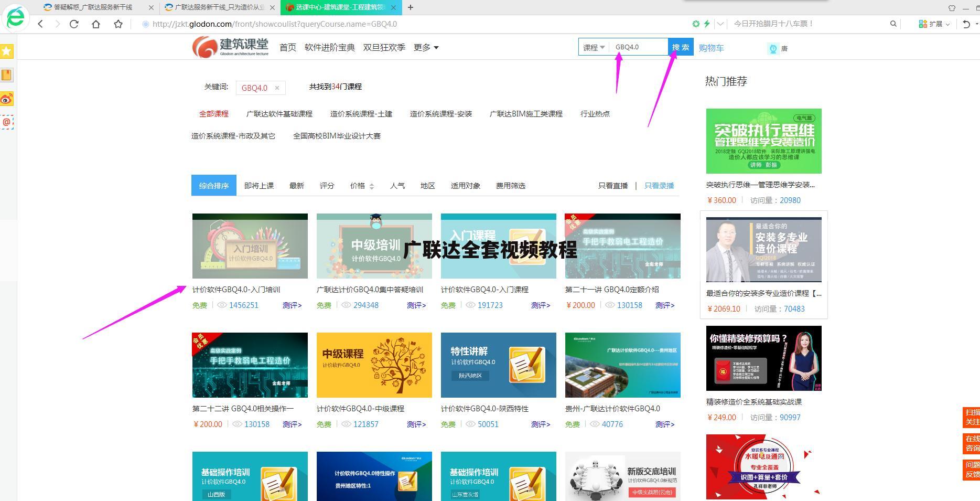980x501 pixels.
Task: Click views eye icon of 入门培训 course
Action: 222,305
